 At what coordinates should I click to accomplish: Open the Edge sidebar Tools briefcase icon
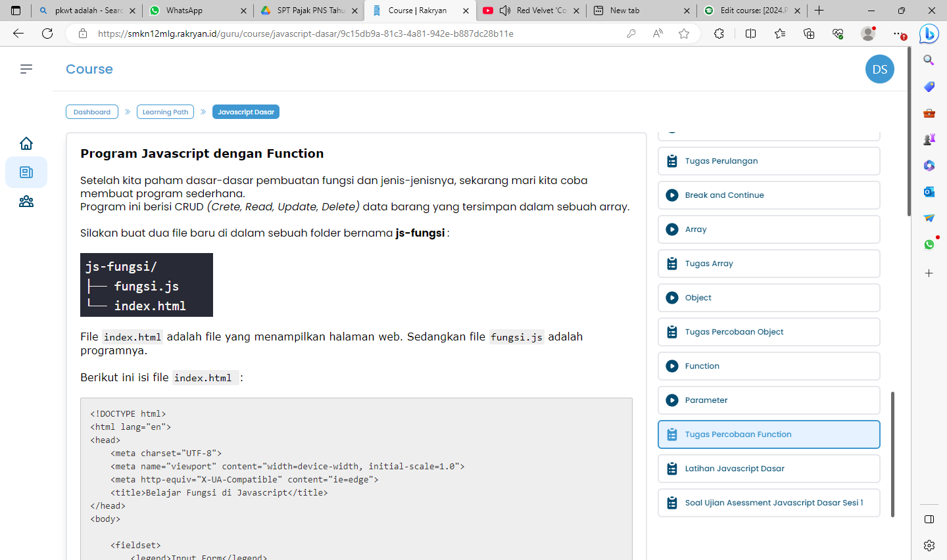click(x=929, y=113)
